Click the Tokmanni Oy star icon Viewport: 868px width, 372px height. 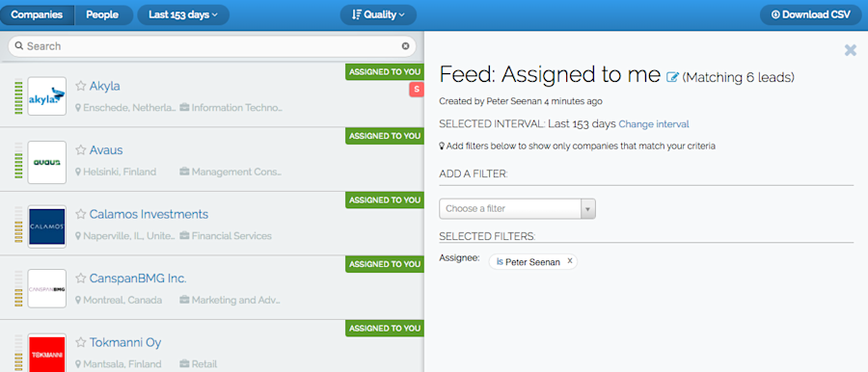81,343
